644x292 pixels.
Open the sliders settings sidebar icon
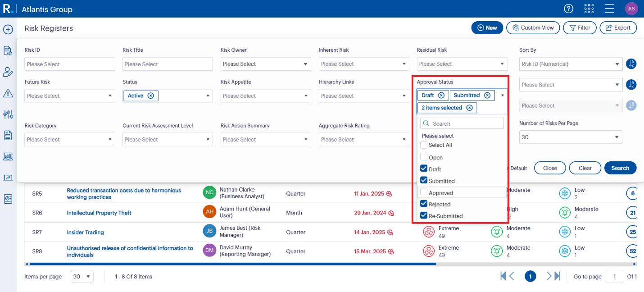coord(8,114)
